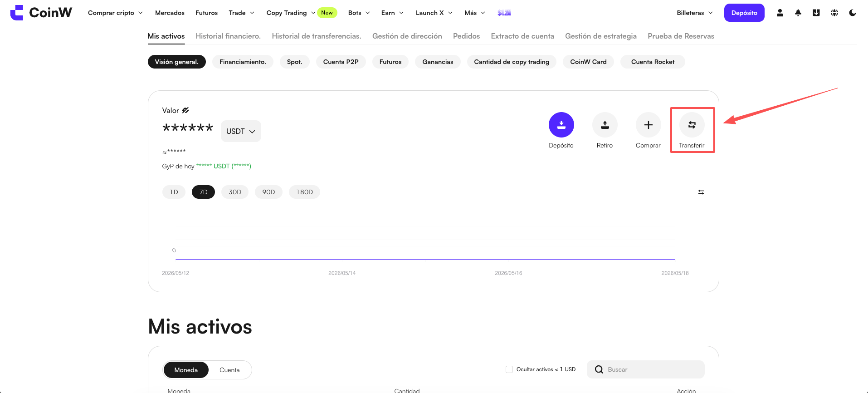Toggle dark mode moon icon

coord(853,13)
